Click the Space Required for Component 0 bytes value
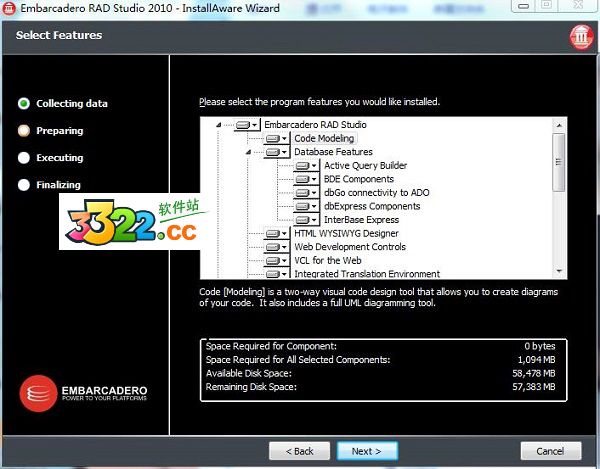This screenshot has height=469, width=600. (540, 346)
